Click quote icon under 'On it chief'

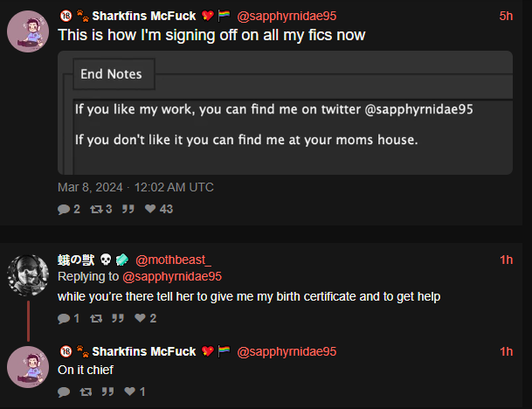[107, 392]
